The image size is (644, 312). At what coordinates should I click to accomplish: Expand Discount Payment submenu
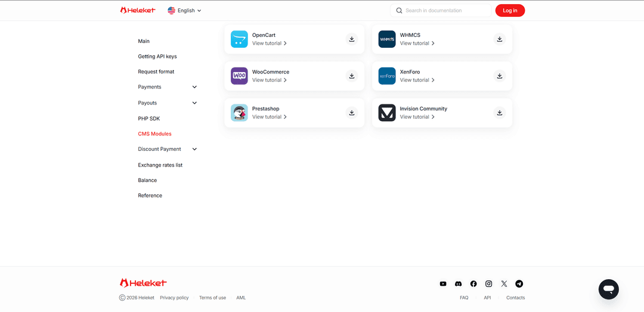pyautogui.click(x=194, y=149)
